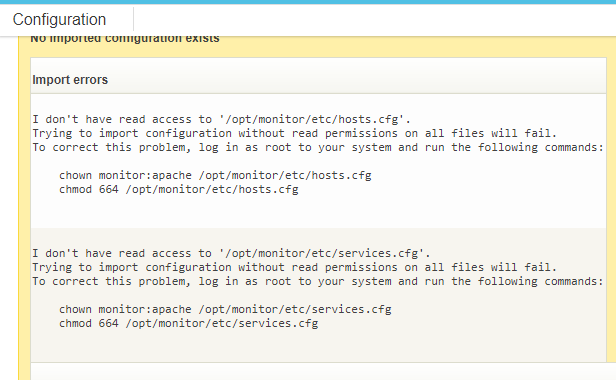Click the 'chown monitor:apache /opt/monitor/etc/hosts.cfg' command
This screenshot has height=380, width=616.
(215, 175)
